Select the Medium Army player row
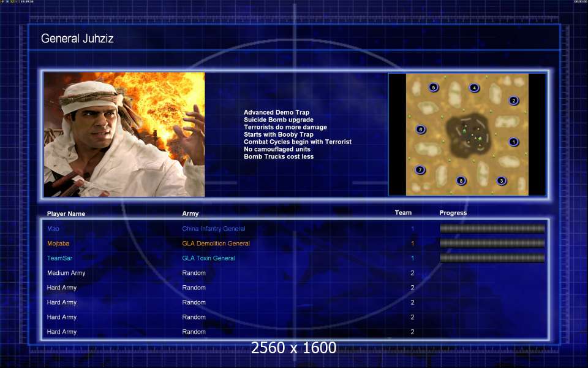The width and height of the screenshot is (588, 368). point(295,273)
